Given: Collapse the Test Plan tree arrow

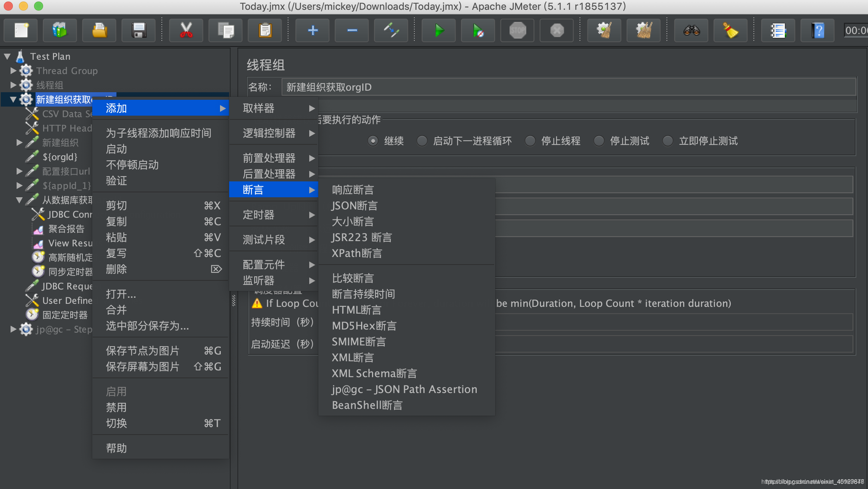Looking at the screenshot, I should 7,57.
